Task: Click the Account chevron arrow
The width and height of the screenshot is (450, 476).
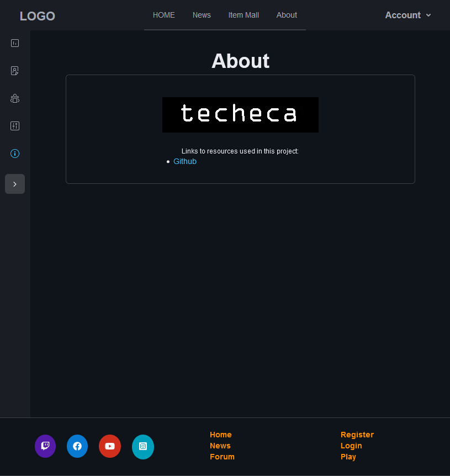Action: point(430,15)
